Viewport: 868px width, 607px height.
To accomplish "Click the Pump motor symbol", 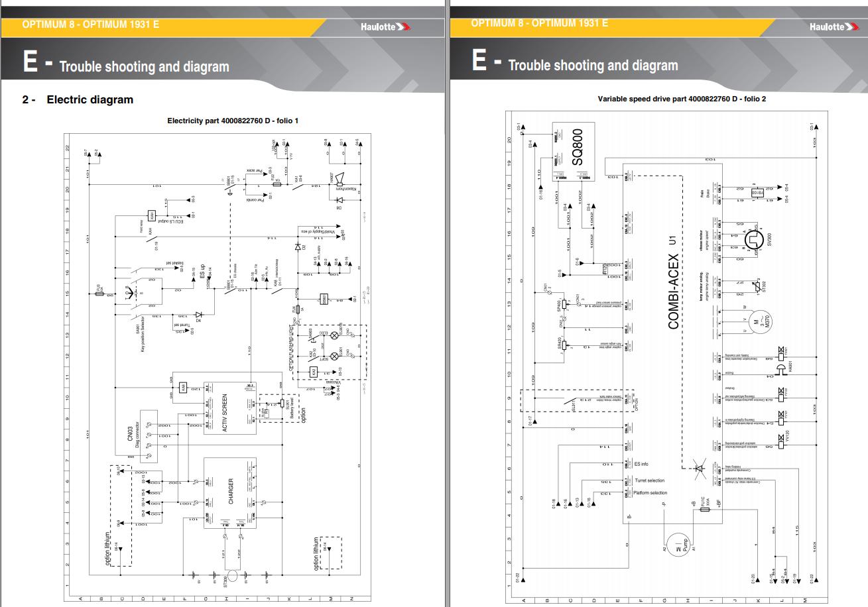I will point(678,543).
